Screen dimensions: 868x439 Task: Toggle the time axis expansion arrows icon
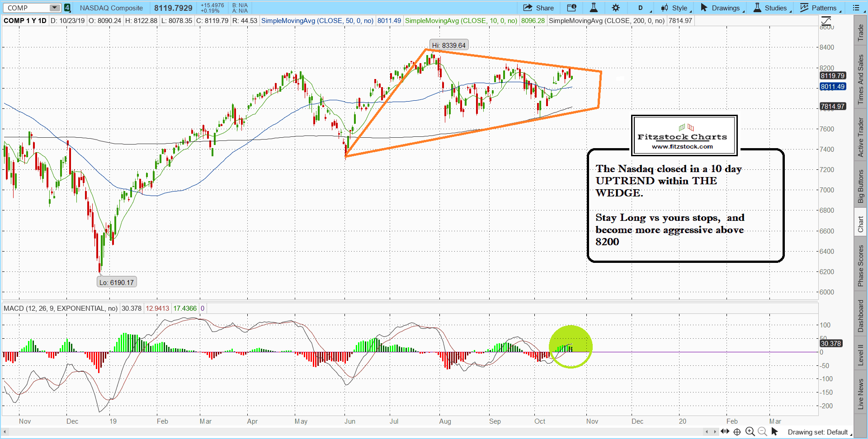tap(725, 432)
